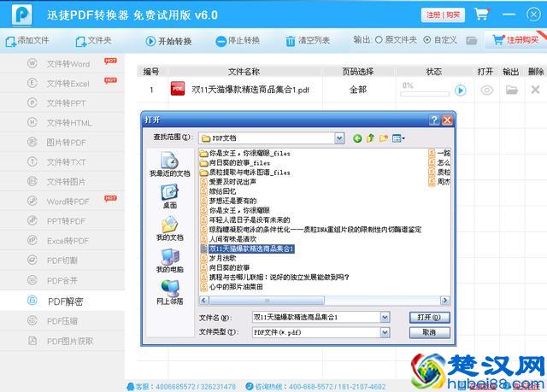Select folder 向日葵的故事_files
547x392 pixels.
tap(235, 163)
